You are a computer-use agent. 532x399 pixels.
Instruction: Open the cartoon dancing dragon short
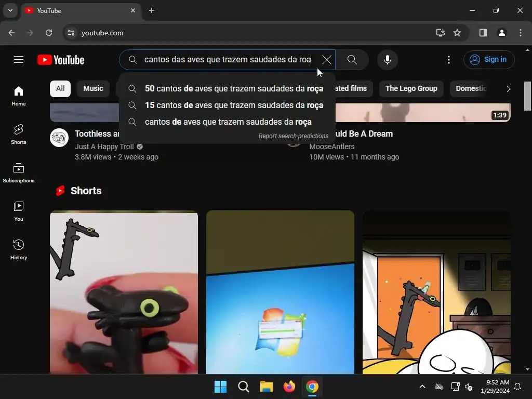[436, 292]
